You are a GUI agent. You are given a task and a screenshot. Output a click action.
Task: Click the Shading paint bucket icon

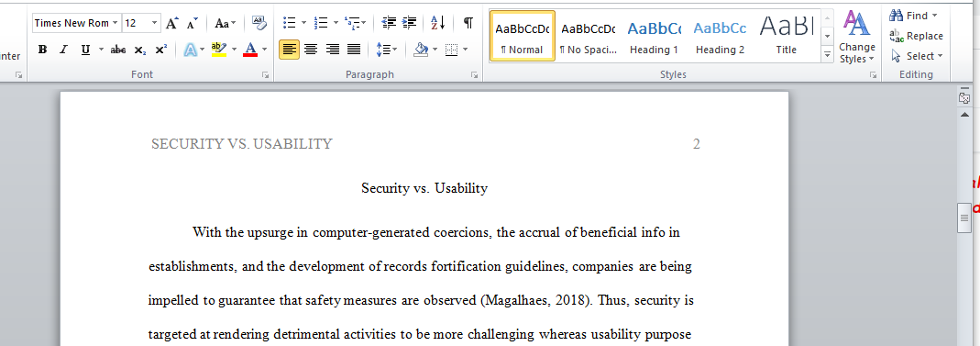422,50
